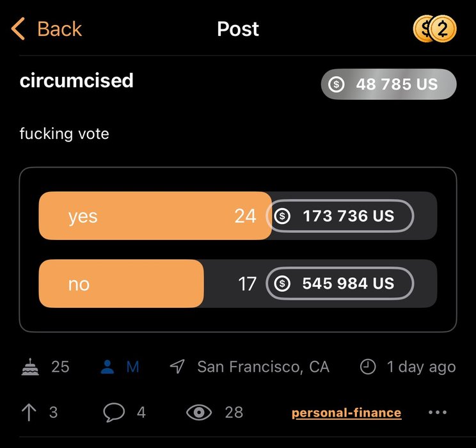This screenshot has width=476, height=448.
Task: Tap the birthday cake age icon
Action: click(x=30, y=367)
